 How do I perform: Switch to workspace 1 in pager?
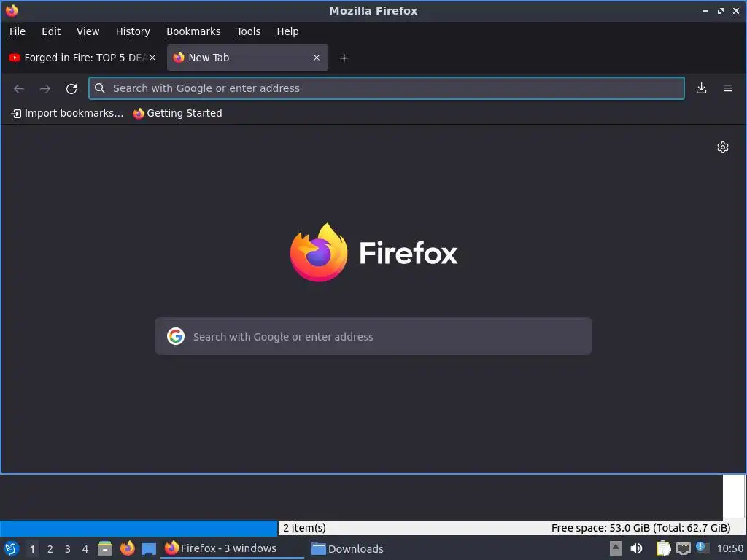[x=32, y=549]
